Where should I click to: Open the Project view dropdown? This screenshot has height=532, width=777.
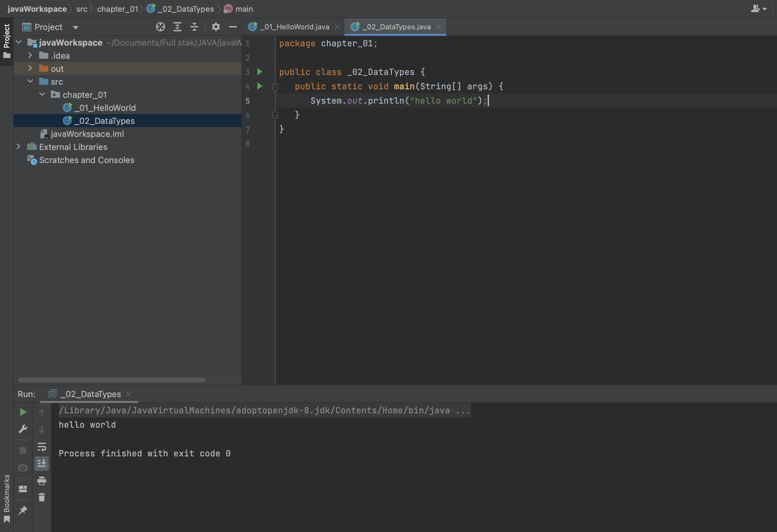(76, 27)
